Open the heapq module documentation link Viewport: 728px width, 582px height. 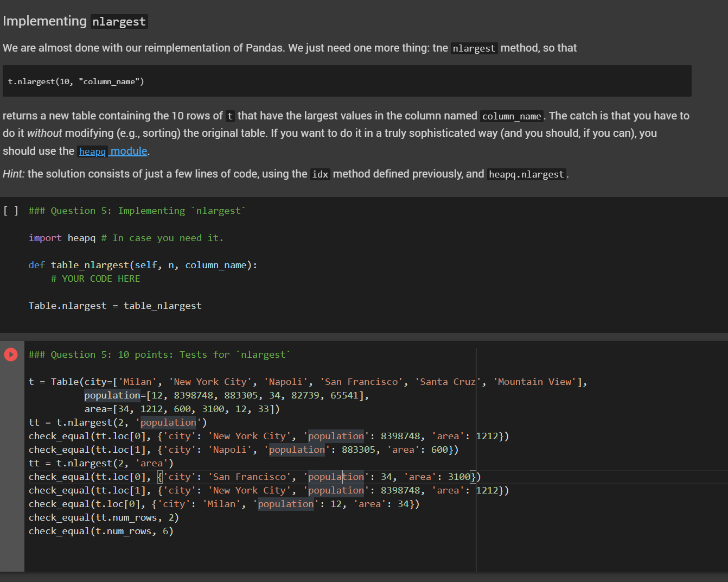coord(113,151)
